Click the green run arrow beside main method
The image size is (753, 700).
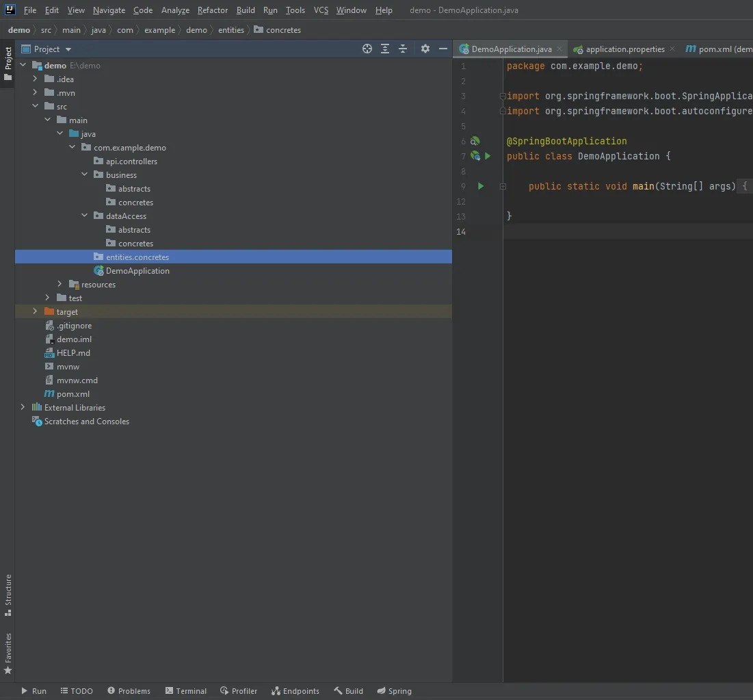tap(481, 186)
